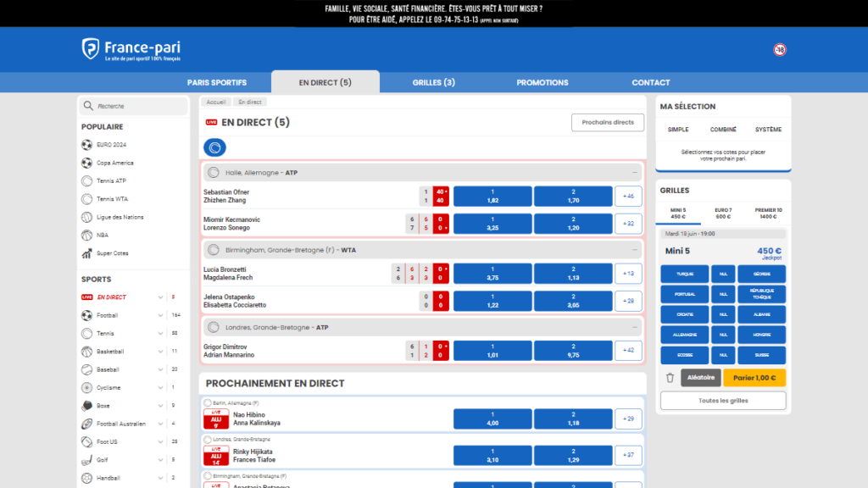
Task: Select Cyclisme sport icon
Action: pyautogui.click(x=87, y=388)
